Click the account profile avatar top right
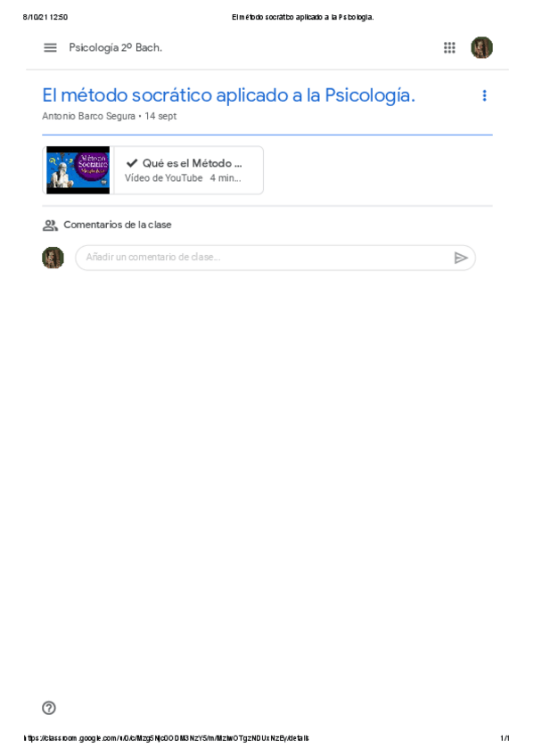 [x=481, y=48]
